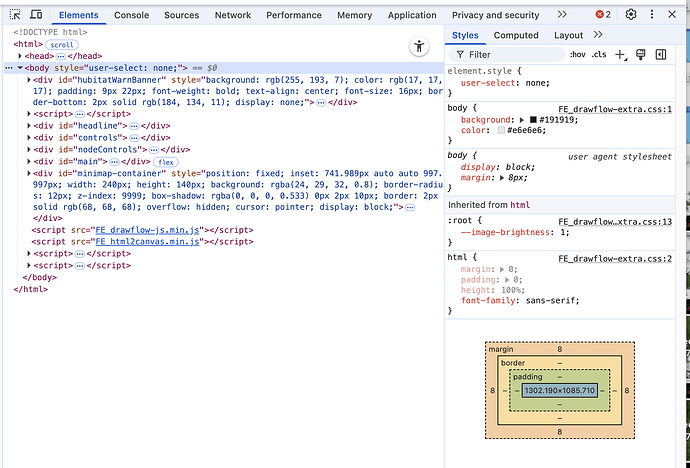690x468 pixels.
Task: Toggle the .cls class editor
Action: [598, 55]
